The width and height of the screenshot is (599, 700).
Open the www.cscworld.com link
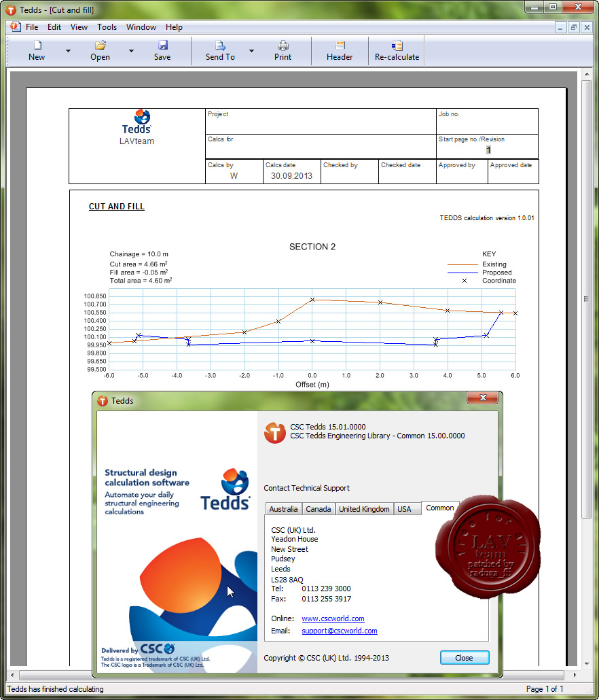pyautogui.click(x=333, y=618)
